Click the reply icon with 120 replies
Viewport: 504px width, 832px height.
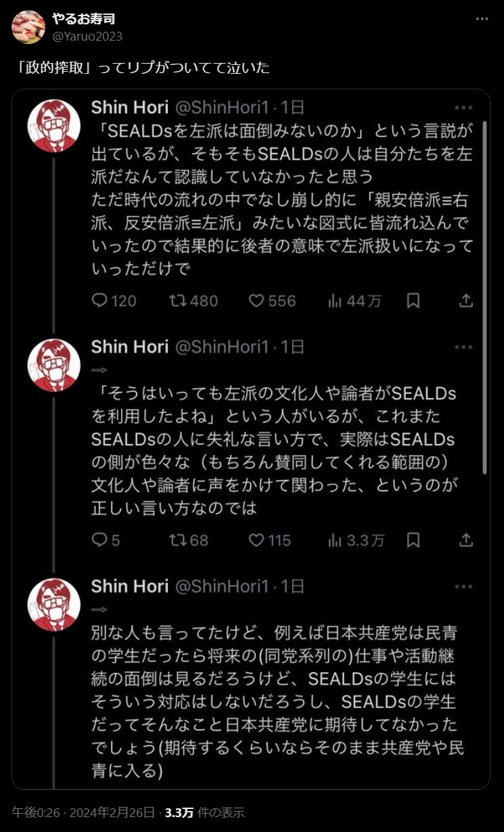point(100,301)
